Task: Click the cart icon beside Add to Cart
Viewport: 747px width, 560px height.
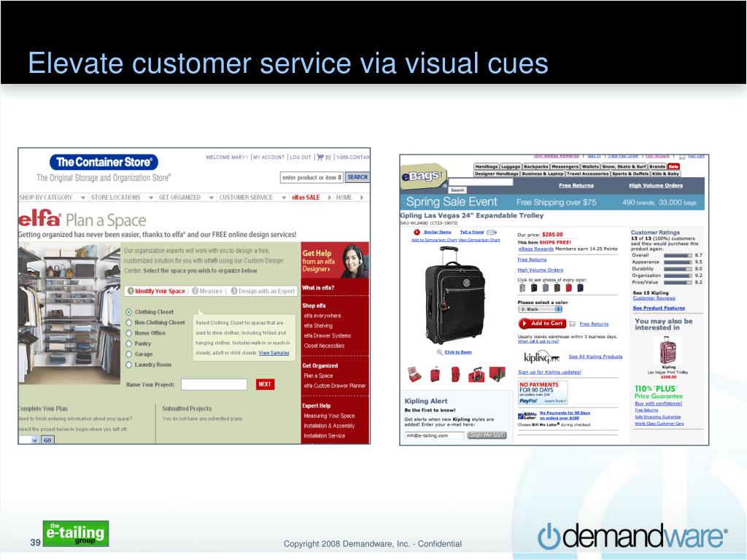Action: (573, 324)
